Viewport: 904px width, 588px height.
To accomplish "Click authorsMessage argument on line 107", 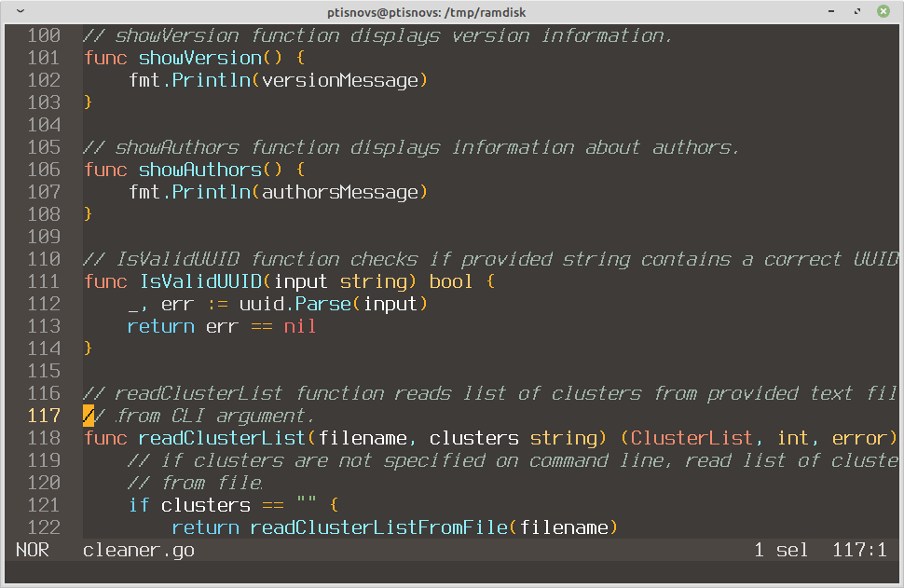I will tap(339, 193).
